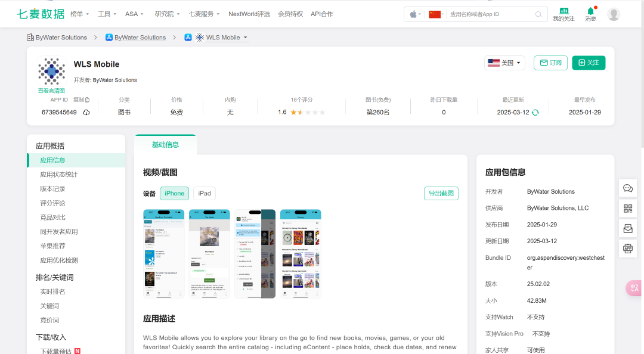The image size is (644, 354).
Task: Select iPad device toggle
Action: pyautogui.click(x=205, y=194)
